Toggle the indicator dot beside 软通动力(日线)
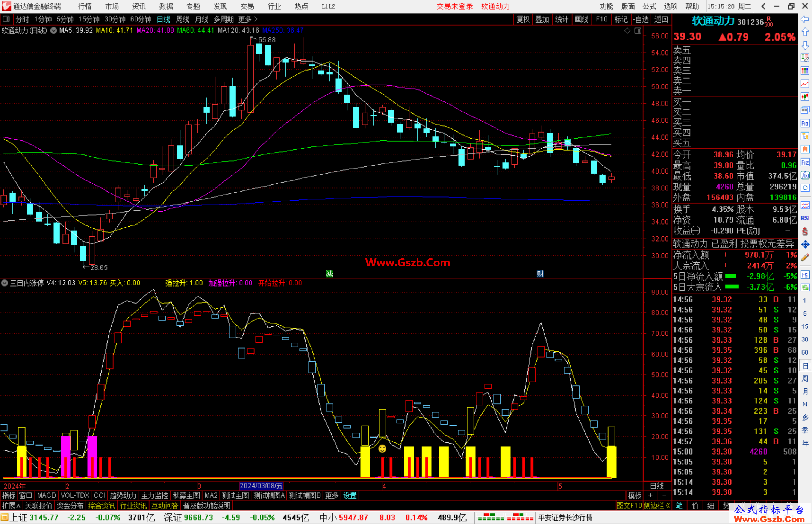The image size is (812, 524). point(54,30)
